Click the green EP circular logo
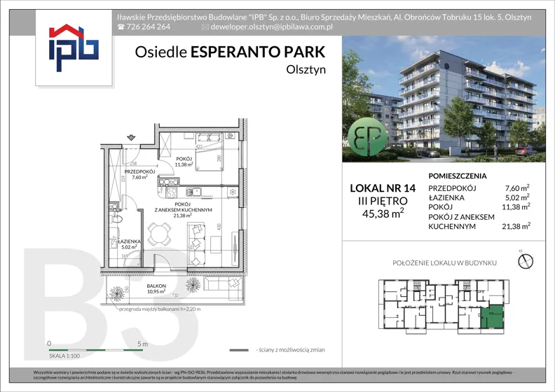Image resolution: width=555 pixels, height=392 pixels. [367, 138]
